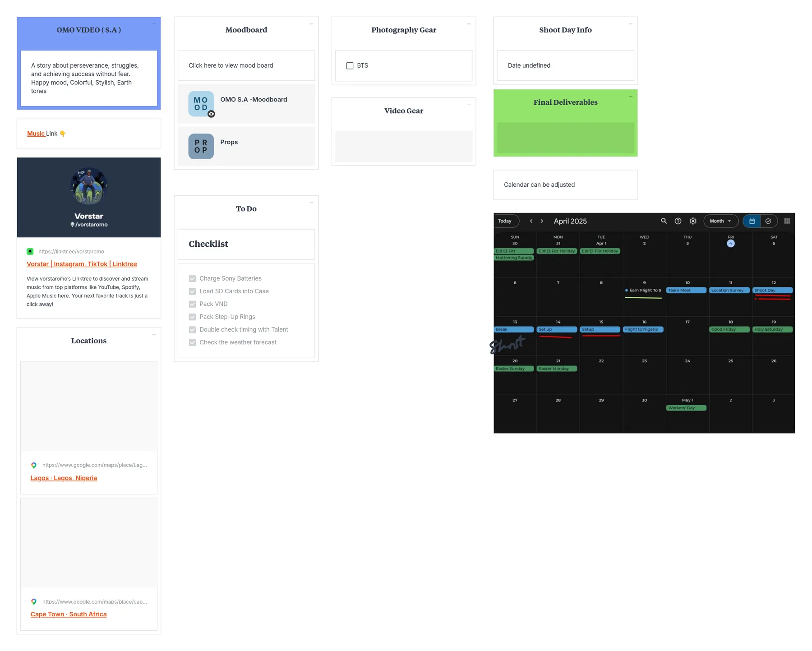
Task: Open the calendar help question-mark icon
Action: click(x=678, y=221)
